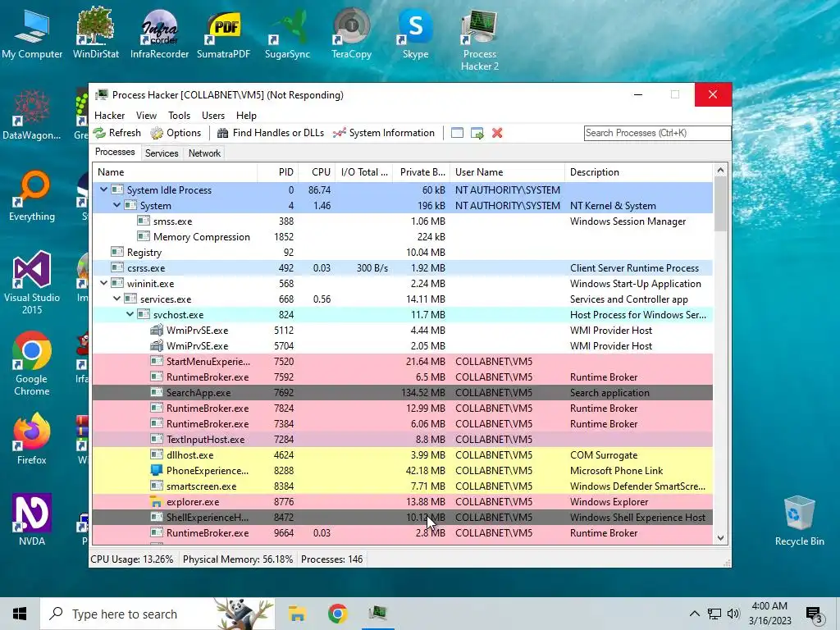Open DataWagon desktop shortcut
The height and width of the screenshot is (630, 840).
32,115
